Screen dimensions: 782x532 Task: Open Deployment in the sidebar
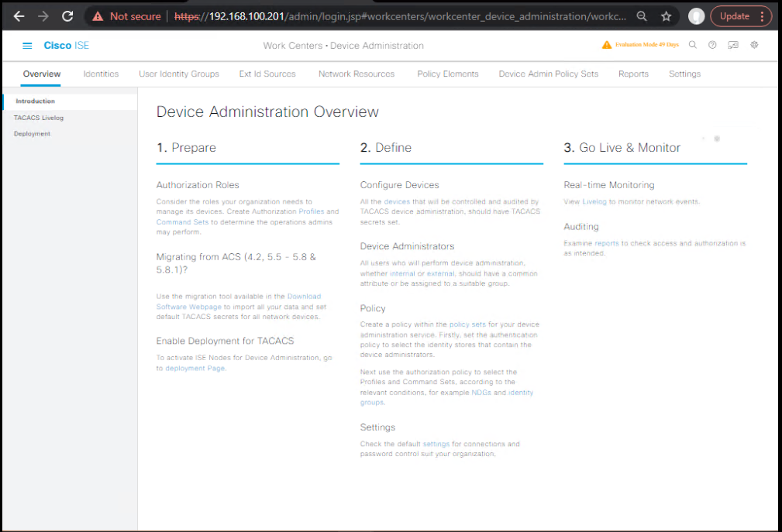click(32, 134)
